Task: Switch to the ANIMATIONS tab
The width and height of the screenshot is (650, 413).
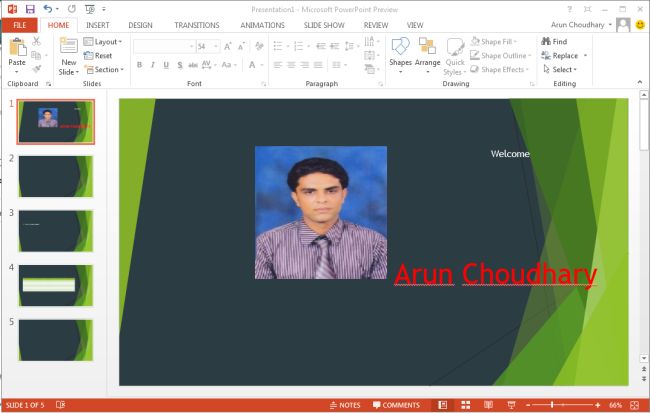Action: 262,25
